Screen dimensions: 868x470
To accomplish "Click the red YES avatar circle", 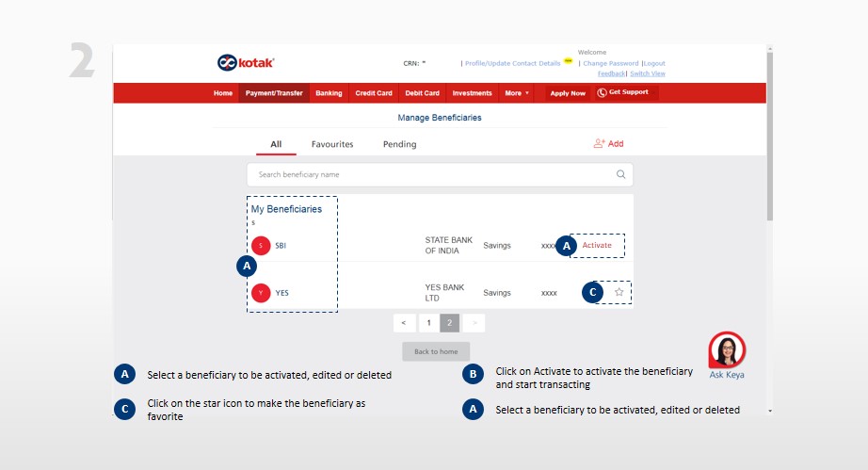I will [261, 293].
